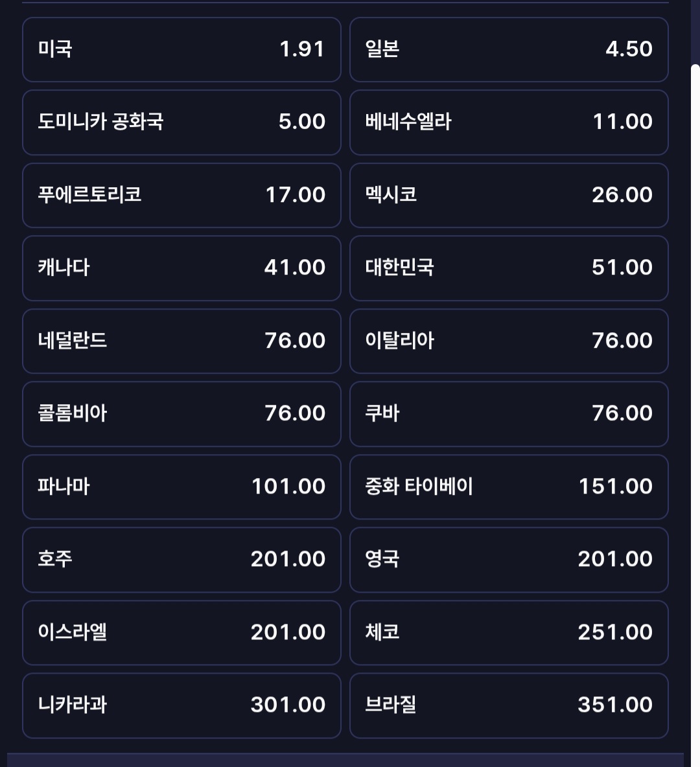700x767 pixels.
Task: Pick 중화 타이베이 151.00 odds
Action: click(509, 487)
